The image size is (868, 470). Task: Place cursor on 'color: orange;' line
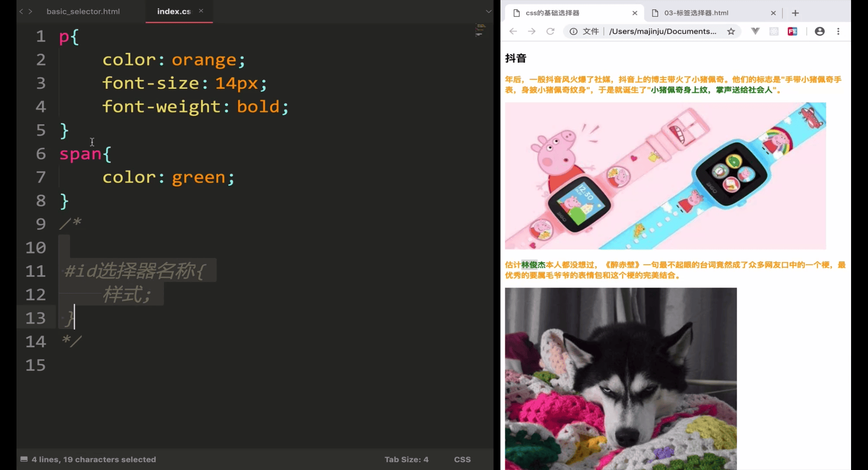pyautogui.click(x=174, y=60)
